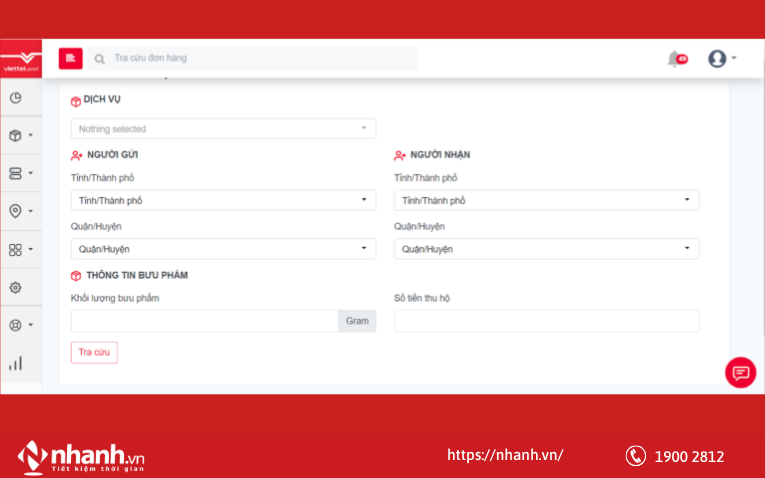Viewport: 765px width, 478px height.
Task: Open the Dịch vụ 'Nothing selected' dropdown
Action: (x=223, y=129)
